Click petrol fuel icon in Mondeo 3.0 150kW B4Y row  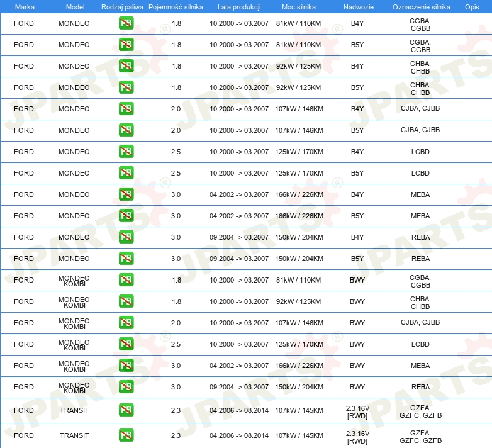(126, 237)
